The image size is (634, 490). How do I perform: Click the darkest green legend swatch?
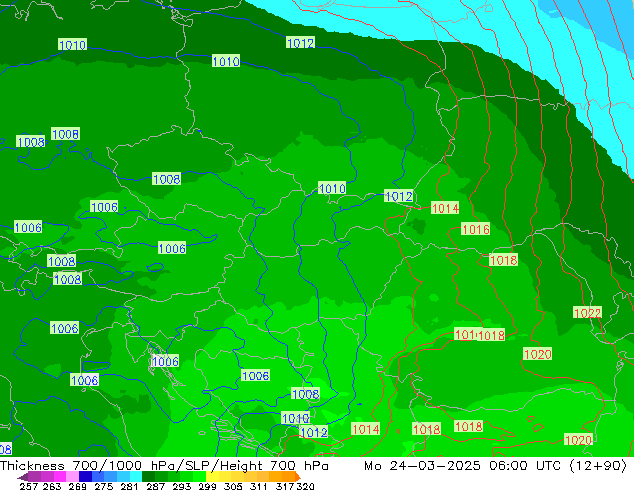(x=148, y=477)
